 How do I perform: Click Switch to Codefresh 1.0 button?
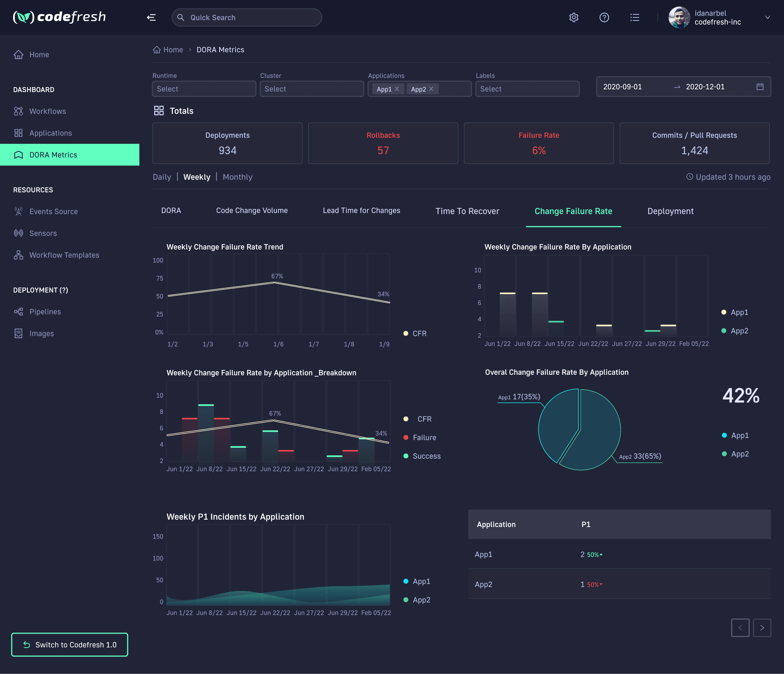[x=70, y=645]
